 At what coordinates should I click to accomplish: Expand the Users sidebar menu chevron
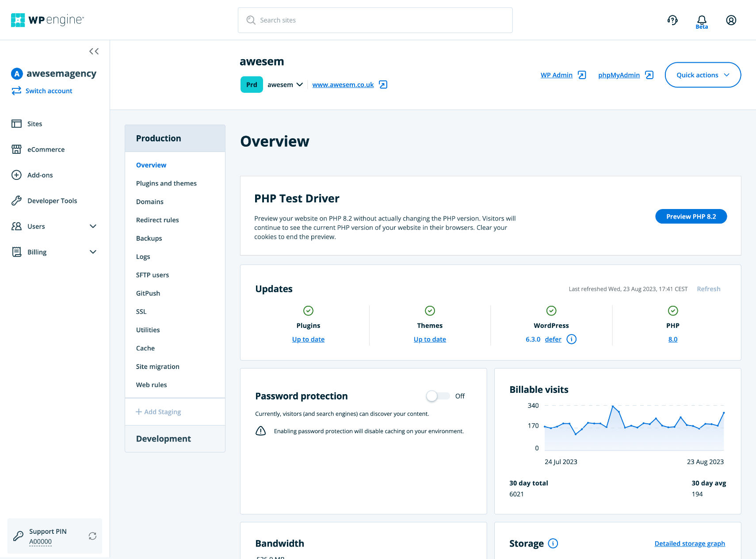pyautogui.click(x=93, y=226)
